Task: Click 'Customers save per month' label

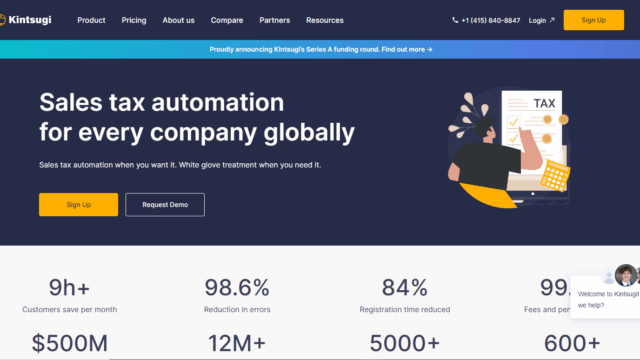Action: [x=69, y=309]
